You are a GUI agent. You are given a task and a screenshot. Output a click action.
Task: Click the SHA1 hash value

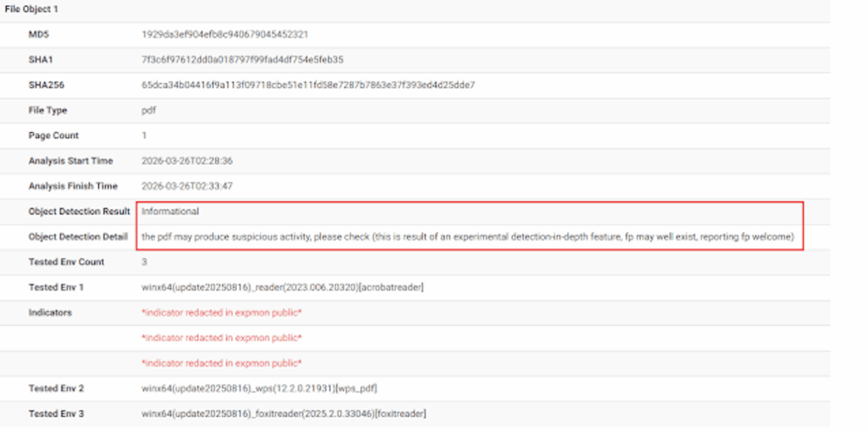[x=242, y=60]
